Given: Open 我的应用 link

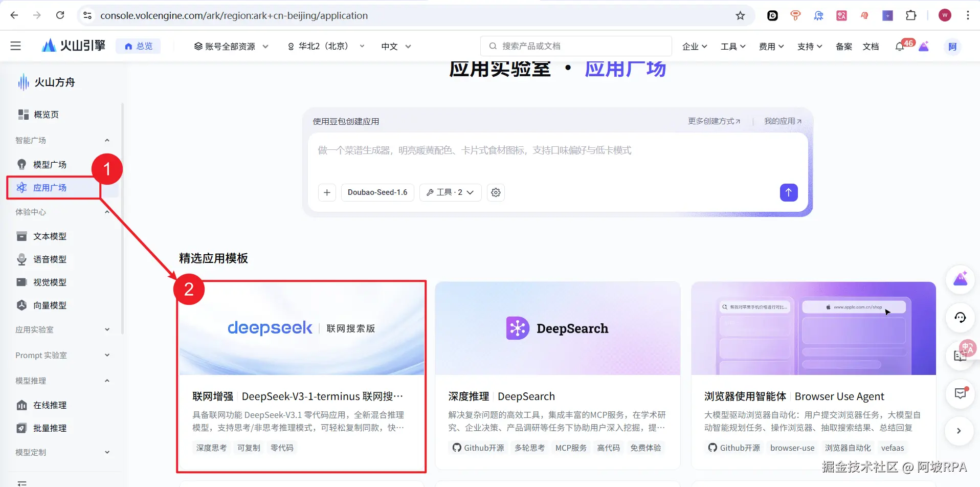Looking at the screenshot, I should (783, 121).
